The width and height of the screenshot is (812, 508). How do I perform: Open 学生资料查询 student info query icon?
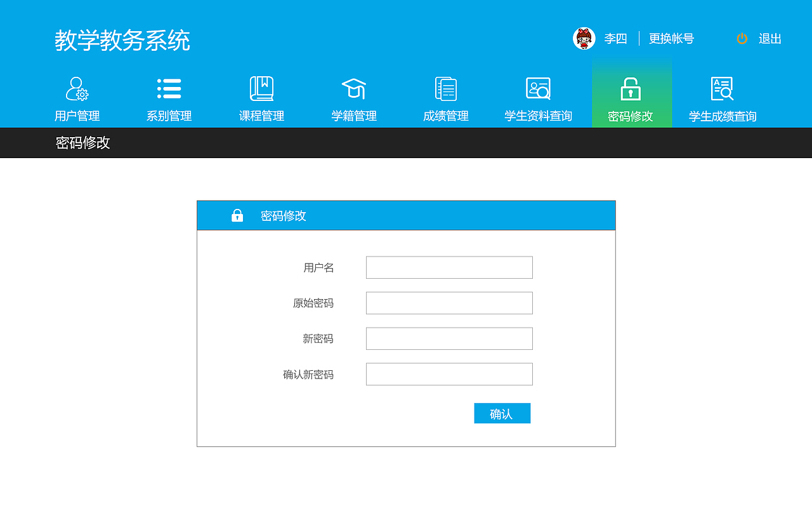tap(537, 88)
